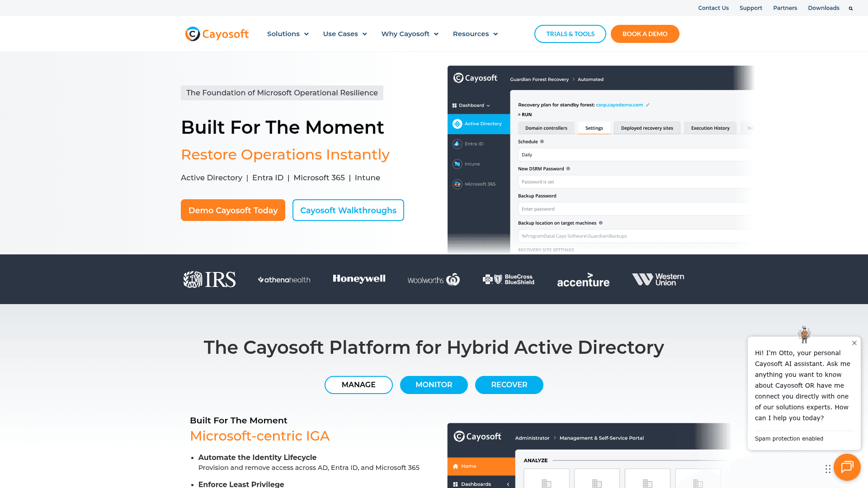Click the Cayosoft logo in the Guardian screenshot

(475, 78)
